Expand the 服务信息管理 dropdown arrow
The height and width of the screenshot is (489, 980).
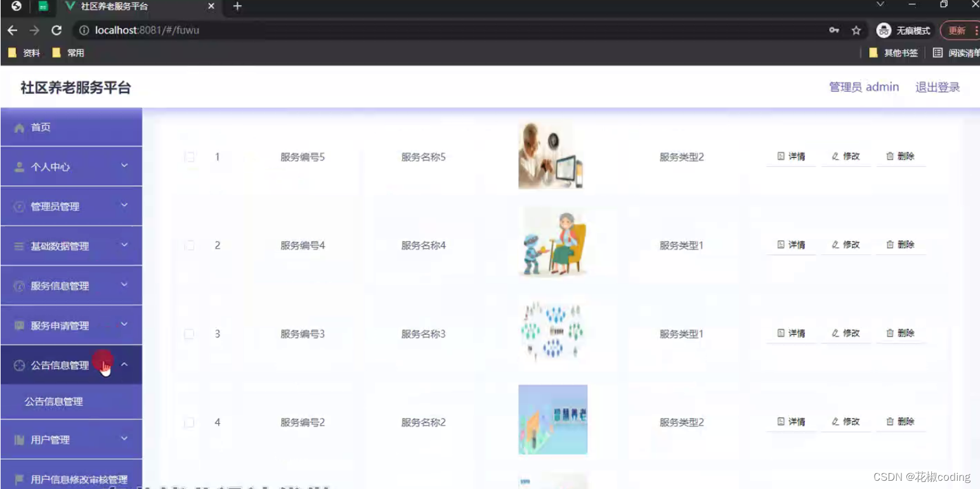[124, 285]
